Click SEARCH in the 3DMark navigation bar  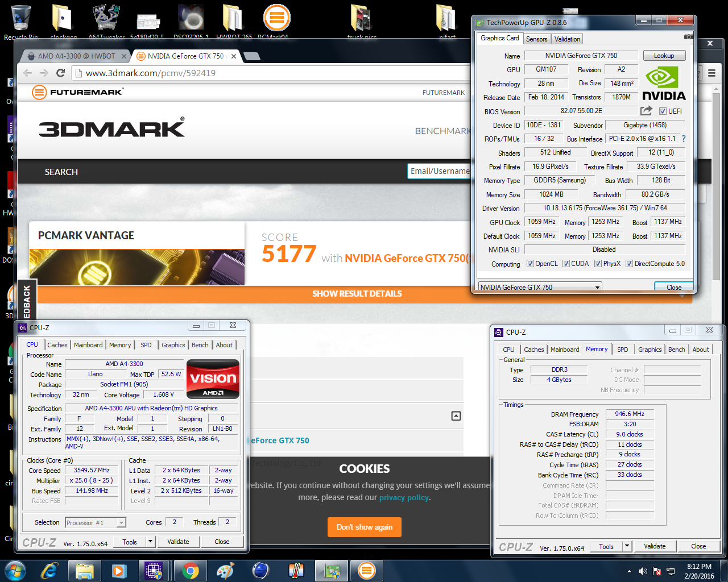click(x=61, y=172)
